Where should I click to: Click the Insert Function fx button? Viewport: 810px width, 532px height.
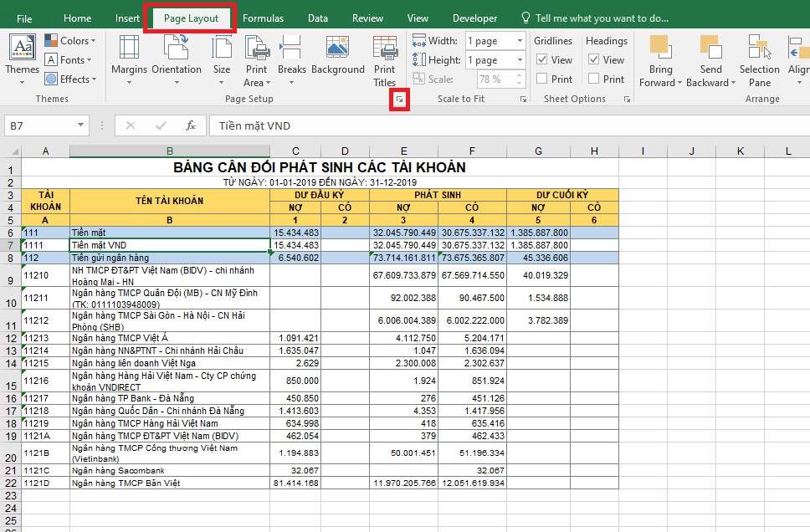pyautogui.click(x=191, y=125)
